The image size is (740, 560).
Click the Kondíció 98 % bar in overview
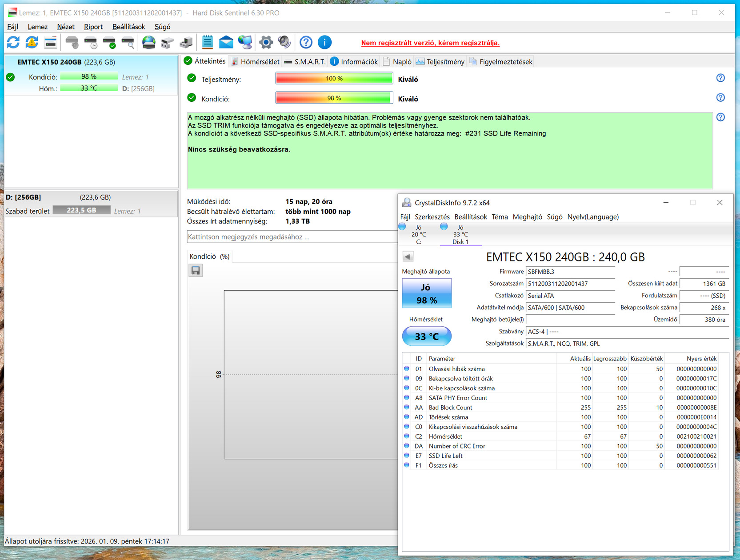tap(334, 98)
